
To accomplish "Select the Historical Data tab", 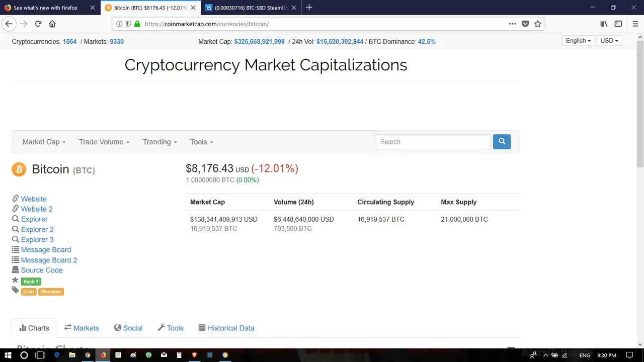I will (x=226, y=328).
